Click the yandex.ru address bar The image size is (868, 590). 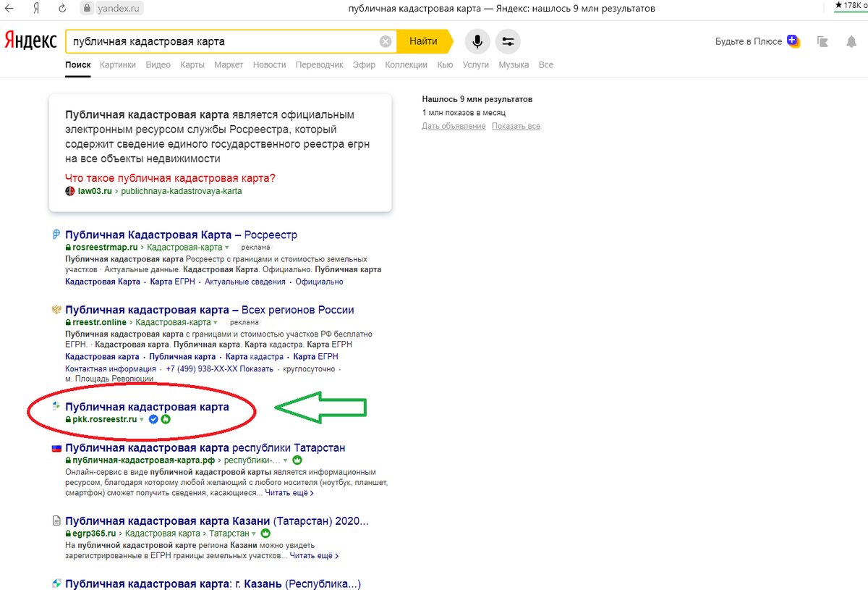(117, 9)
